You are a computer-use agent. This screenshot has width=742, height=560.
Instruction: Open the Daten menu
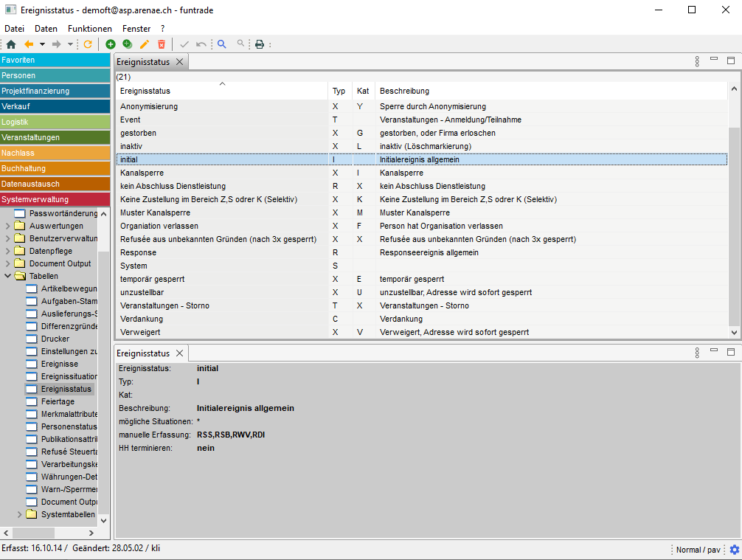[x=46, y=28]
